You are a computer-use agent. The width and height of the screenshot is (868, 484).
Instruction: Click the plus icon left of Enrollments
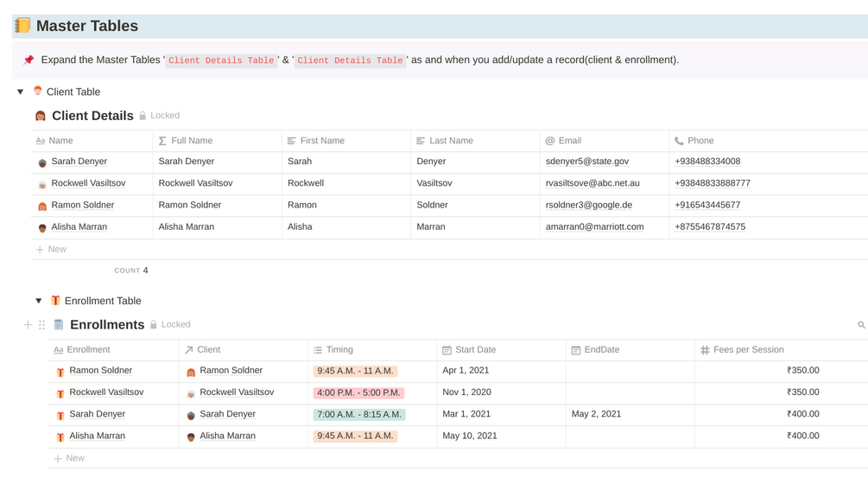[x=28, y=324]
